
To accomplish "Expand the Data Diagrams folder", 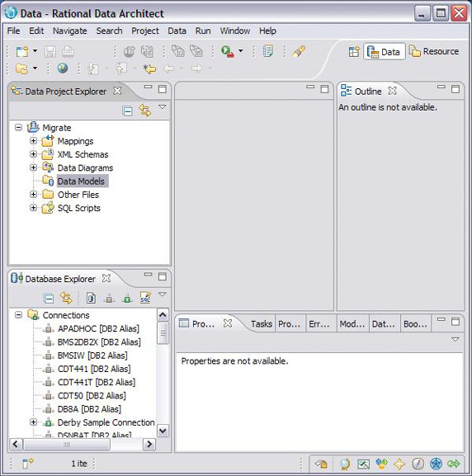I will [33, 167].
